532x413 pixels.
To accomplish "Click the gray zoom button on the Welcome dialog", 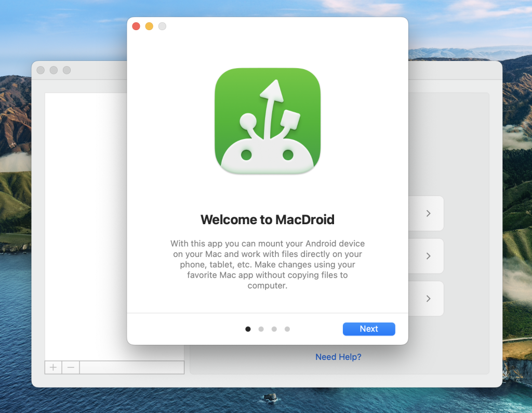I will tap(162, 26).
